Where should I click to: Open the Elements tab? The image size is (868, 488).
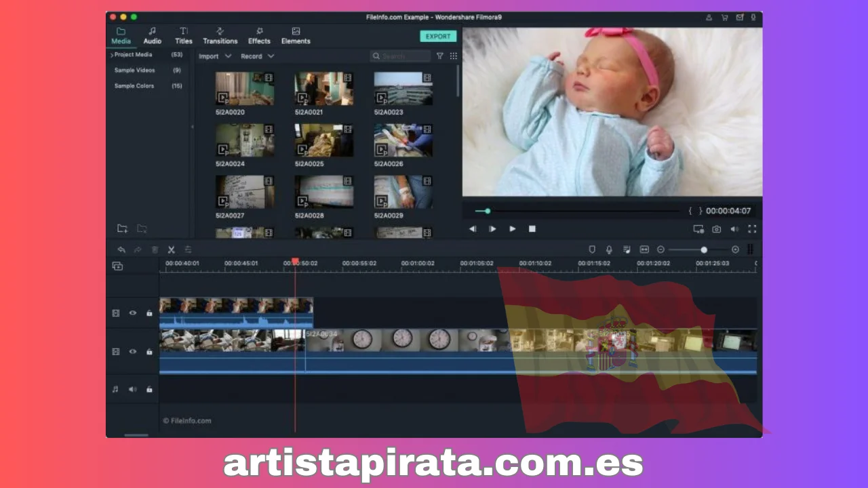(296, 36)
